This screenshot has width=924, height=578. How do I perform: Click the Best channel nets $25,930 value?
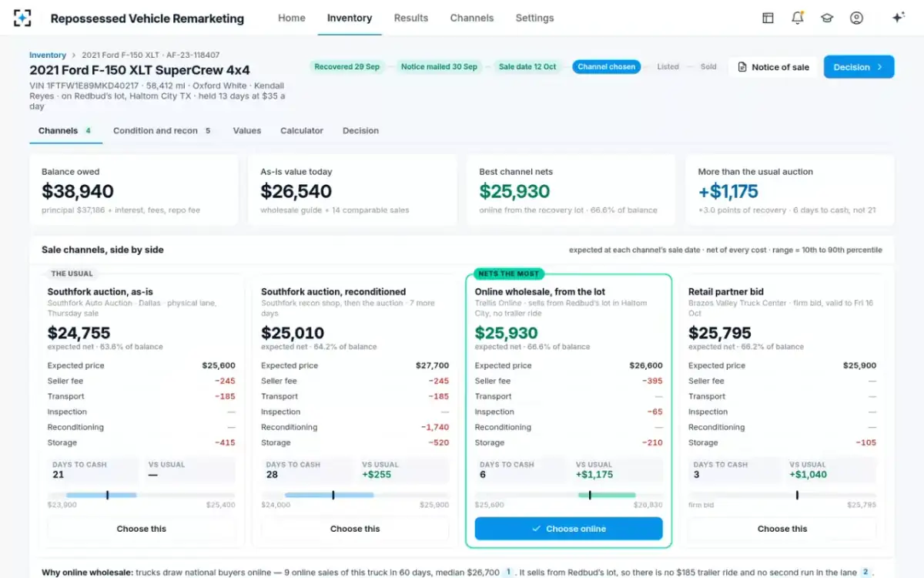[515, 191]
